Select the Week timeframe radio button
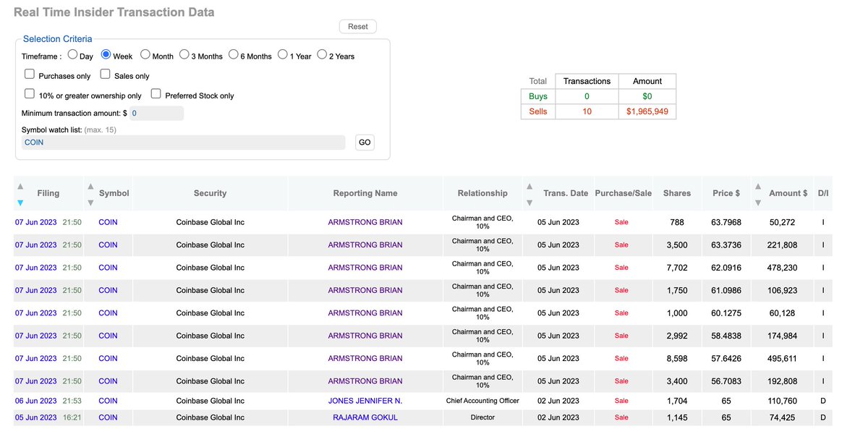Viewport: 868px width, 442px height. [x=106, y=54]
